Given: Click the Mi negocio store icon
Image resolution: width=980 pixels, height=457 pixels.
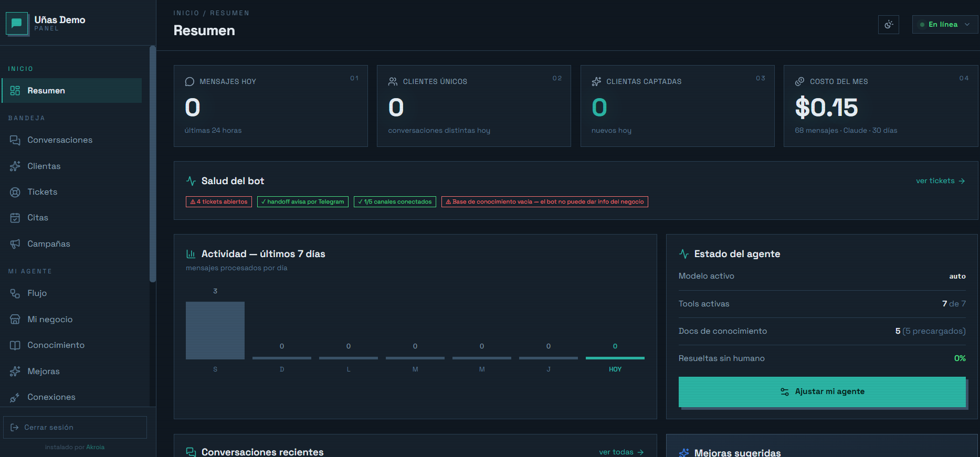Looking at the screenshot, I should click(15, 320).
